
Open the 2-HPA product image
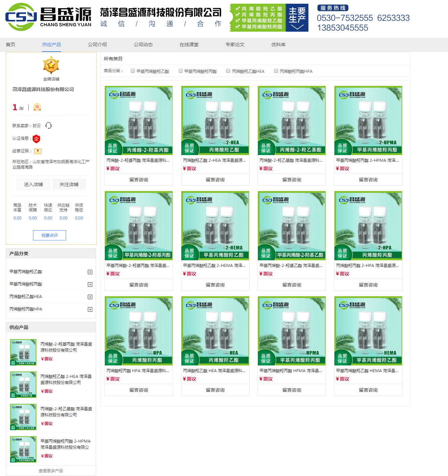368,226
